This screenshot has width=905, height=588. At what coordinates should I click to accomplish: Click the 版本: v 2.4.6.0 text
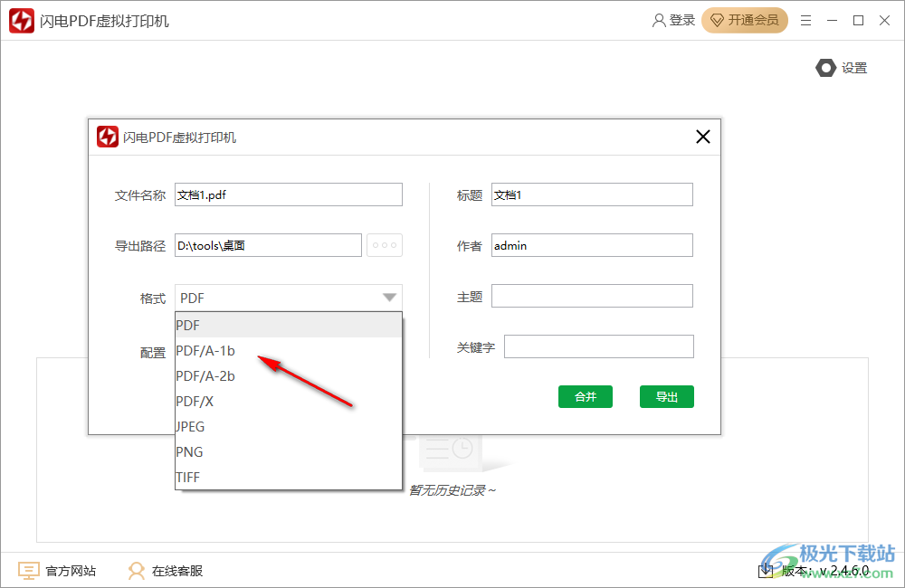pos(825,571)
